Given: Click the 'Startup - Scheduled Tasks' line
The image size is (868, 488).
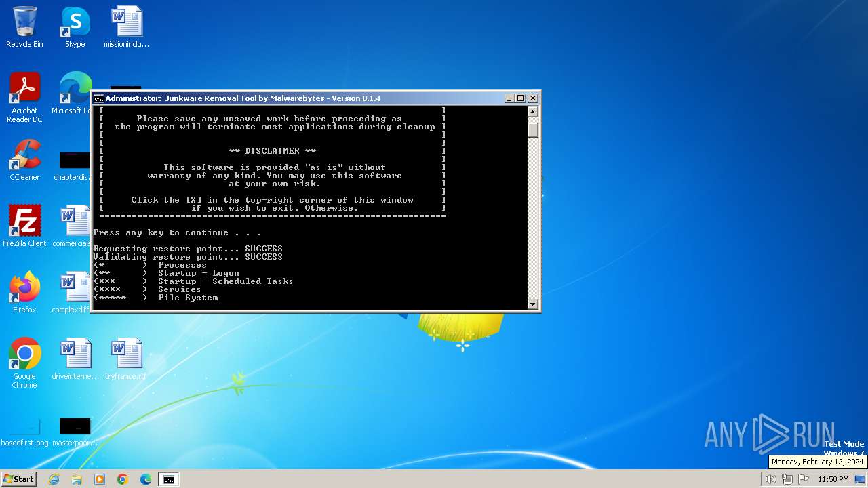Looking at the screenshot, I should coord(193,281).
